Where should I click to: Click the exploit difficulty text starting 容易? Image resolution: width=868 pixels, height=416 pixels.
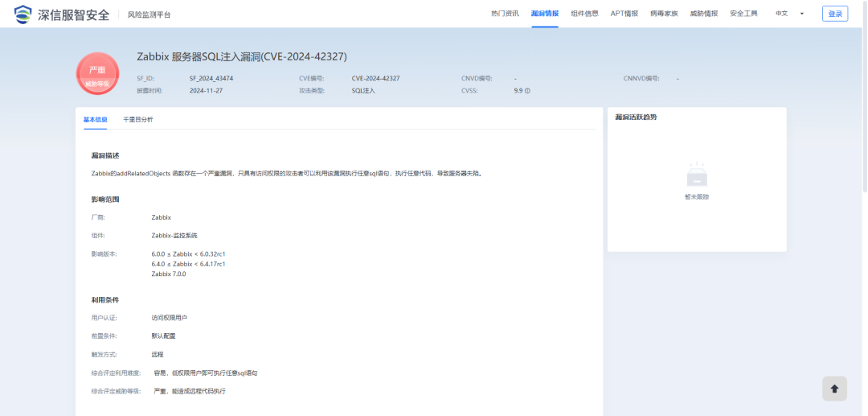click(206, 373)
